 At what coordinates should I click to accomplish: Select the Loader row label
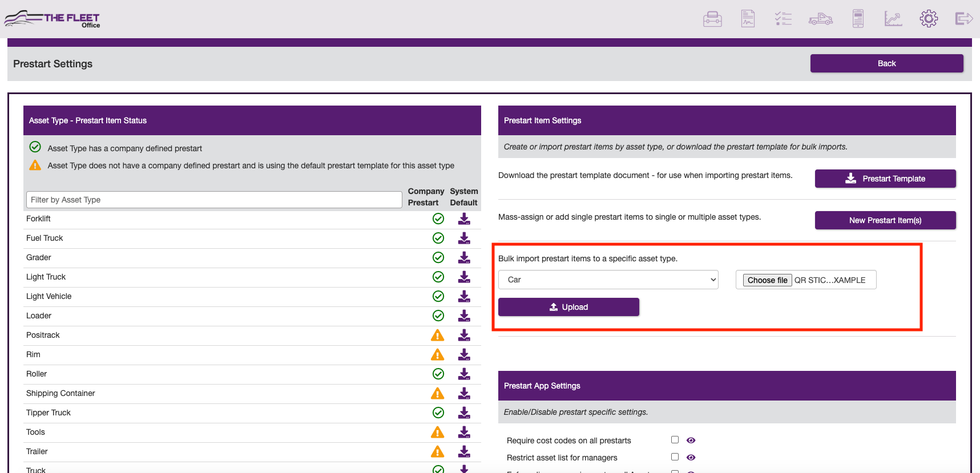click(x=39, y=316)
